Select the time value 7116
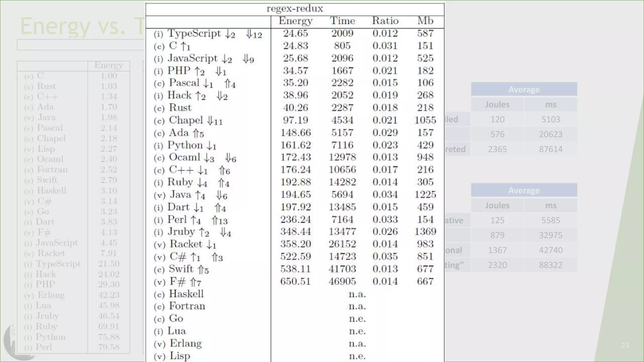The height and width of the screenshot is (362, 644). (342, 145)
